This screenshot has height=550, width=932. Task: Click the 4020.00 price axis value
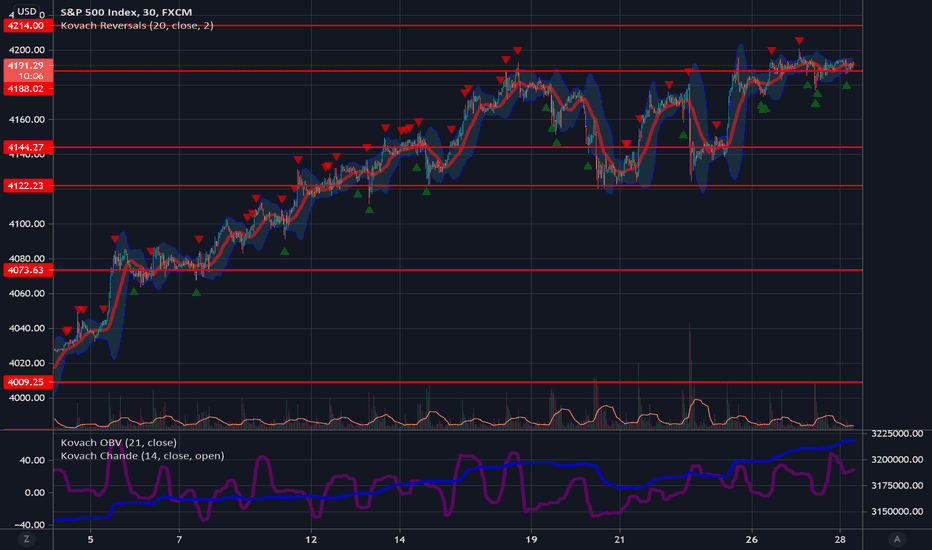[x=27, y=363]
